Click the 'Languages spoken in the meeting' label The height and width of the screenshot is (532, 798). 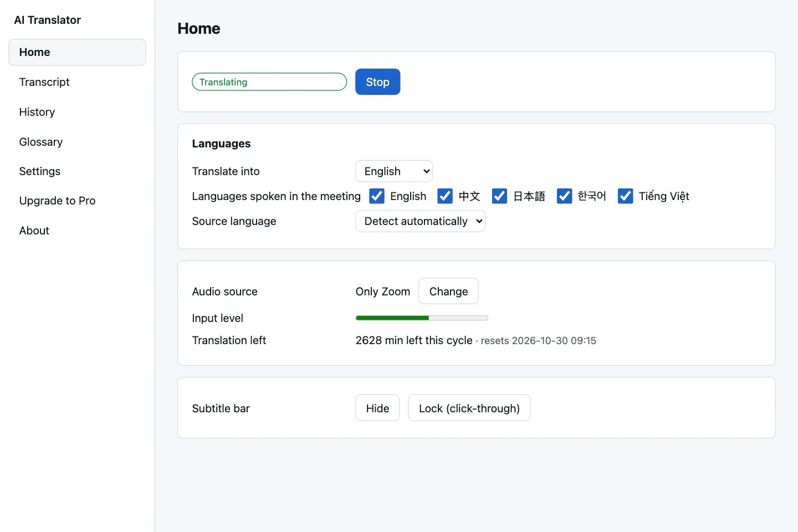point(276,196)
